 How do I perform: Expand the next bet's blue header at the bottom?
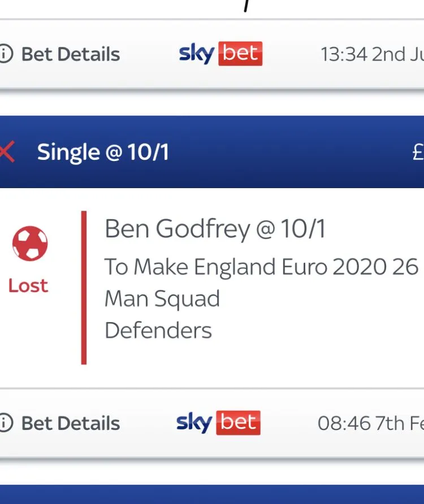(212, 494)
